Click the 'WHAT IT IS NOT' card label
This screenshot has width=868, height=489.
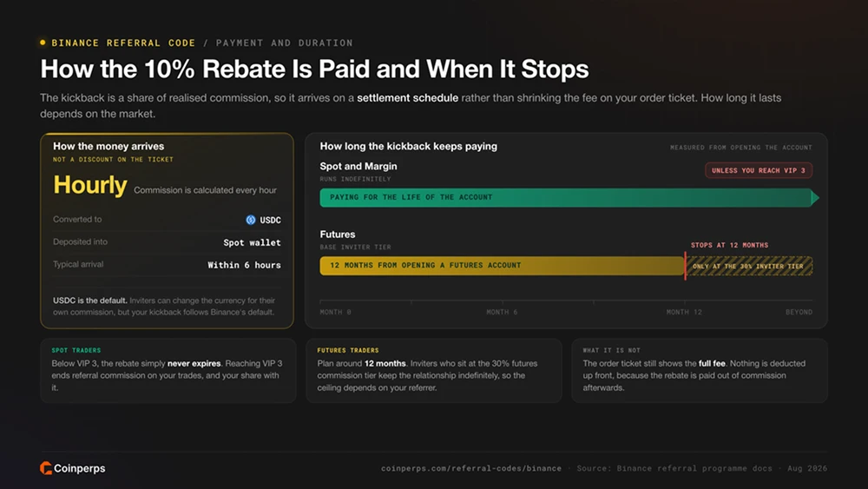point(611,351)
